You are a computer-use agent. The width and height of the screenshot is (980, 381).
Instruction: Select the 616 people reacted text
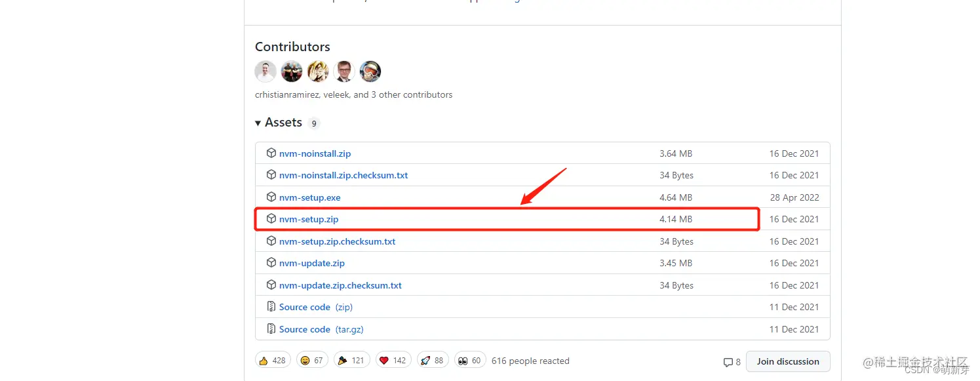point(530,361)
